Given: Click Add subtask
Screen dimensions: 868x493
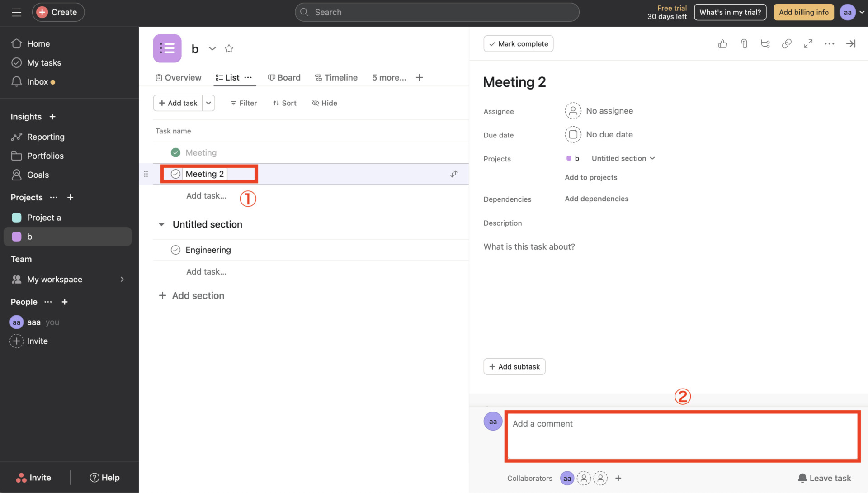Looking at the screenshot, I should 514,366.
